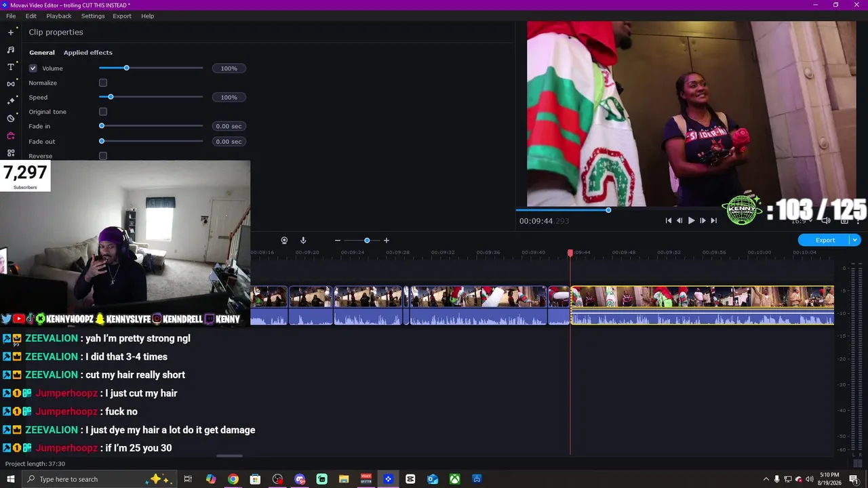
Task: Click the Windows Start button
Action: (x=10, y=479)
